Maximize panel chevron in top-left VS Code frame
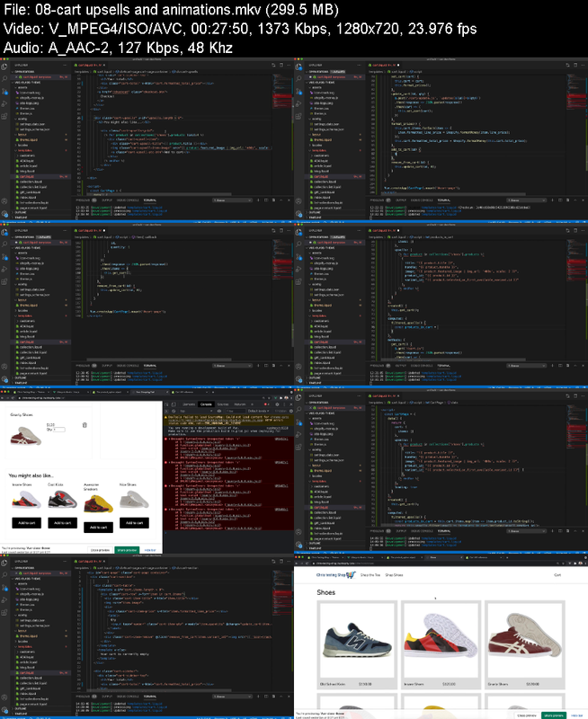Viewport: 588px width, 719px height. [x=281, y=200]
